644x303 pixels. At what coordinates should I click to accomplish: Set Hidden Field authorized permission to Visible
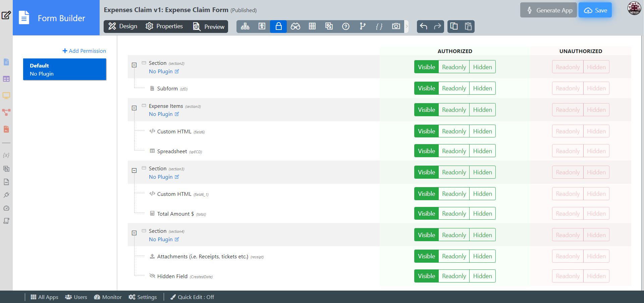click(x=426, y=276)
